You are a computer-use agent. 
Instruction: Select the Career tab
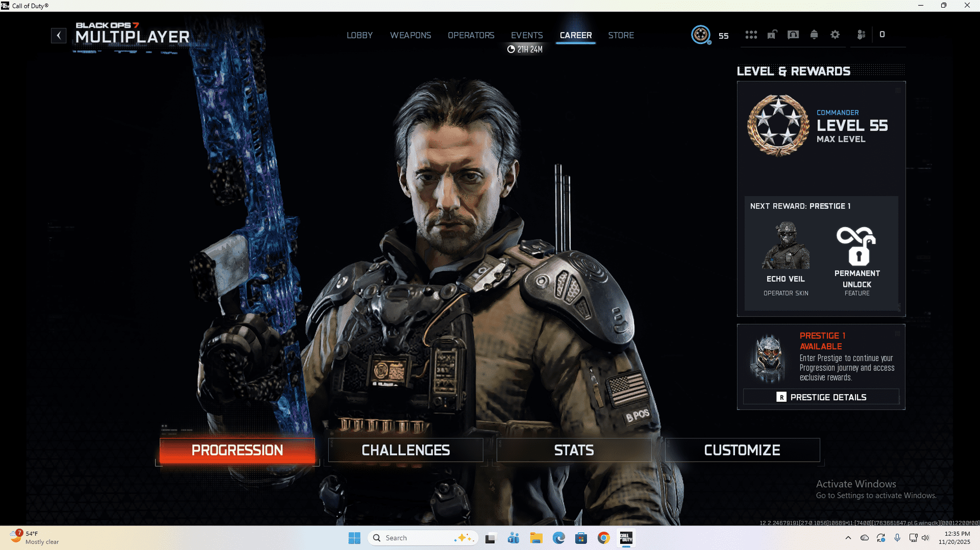coord(576,35)
